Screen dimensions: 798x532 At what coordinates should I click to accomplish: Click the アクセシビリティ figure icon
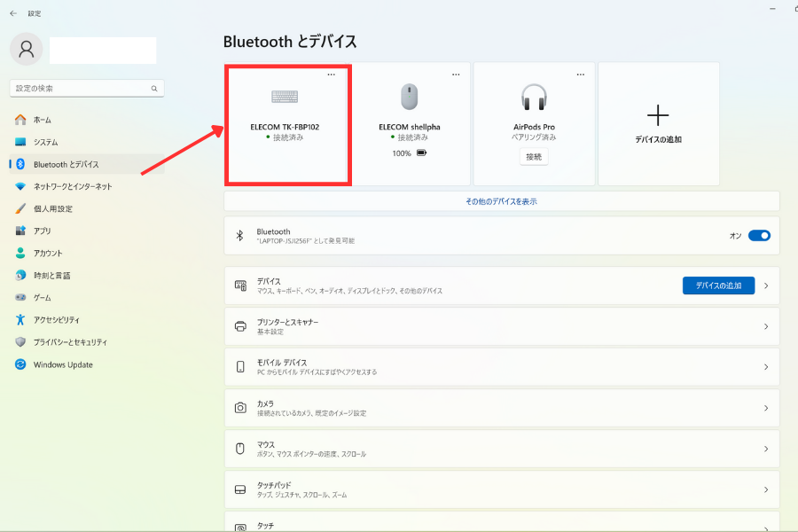pyautogui.click(x=20, y=320)
